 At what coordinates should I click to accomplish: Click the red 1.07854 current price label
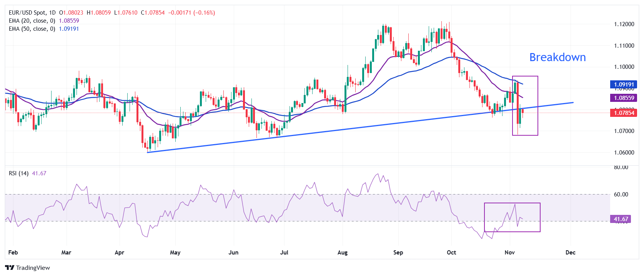(x=624, y=113)
